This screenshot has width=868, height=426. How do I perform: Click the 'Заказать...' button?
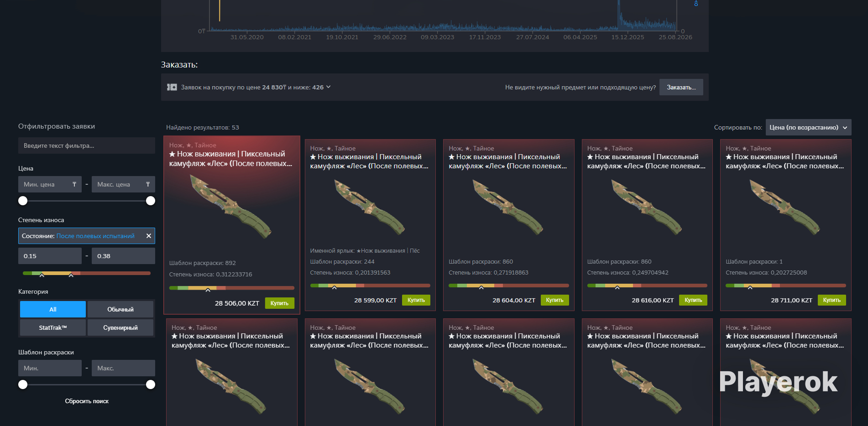point(681,87)
